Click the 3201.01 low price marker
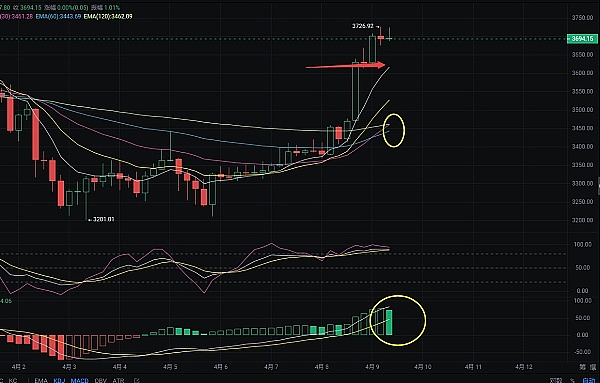600x383 pixels. point(103,219)
